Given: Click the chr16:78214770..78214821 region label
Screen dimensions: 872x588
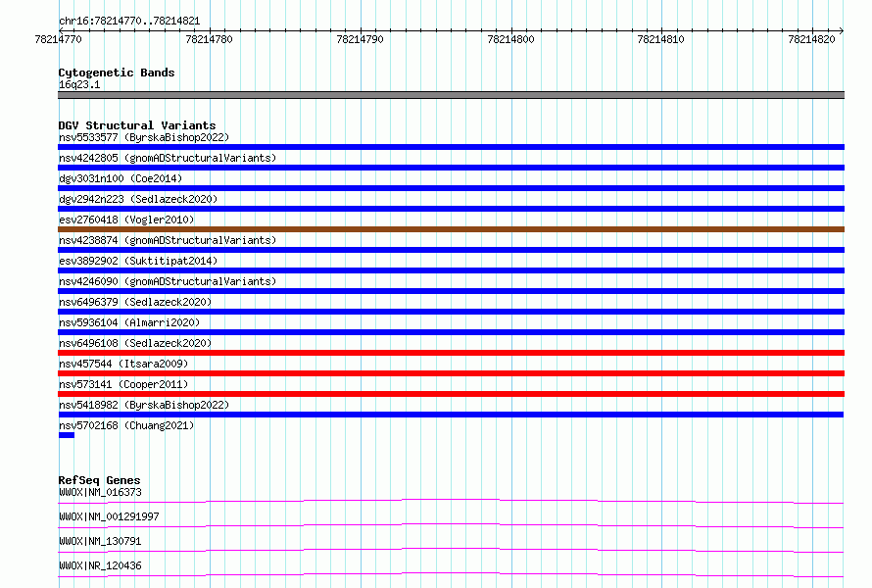Looking at the screenshot, I should (129, 22).
